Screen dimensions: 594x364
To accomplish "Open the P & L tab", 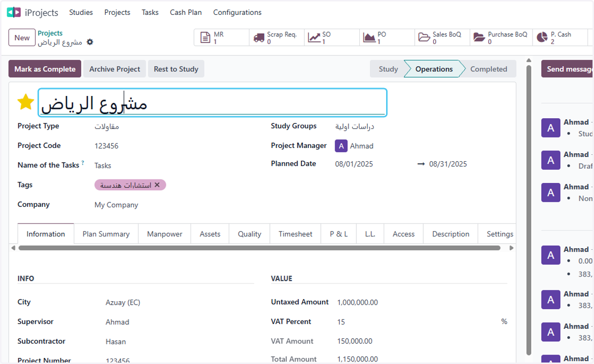I will pos(339,234).
